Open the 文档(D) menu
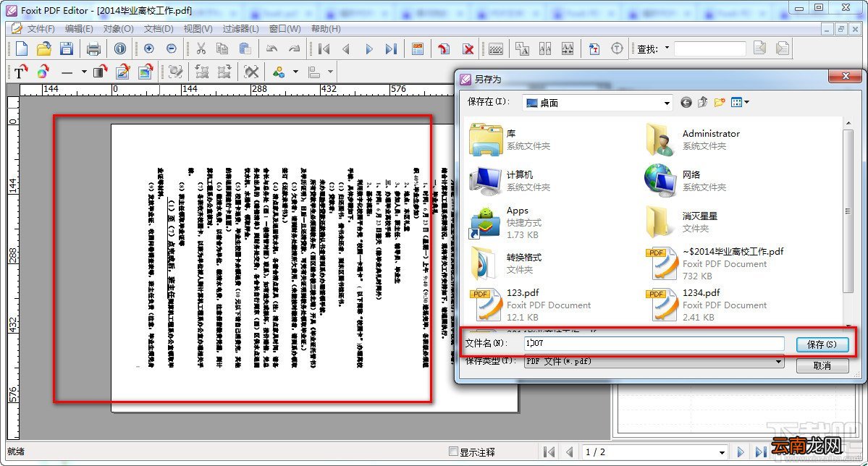This screenshot has height=466, width=868. [x=159, y=29]
